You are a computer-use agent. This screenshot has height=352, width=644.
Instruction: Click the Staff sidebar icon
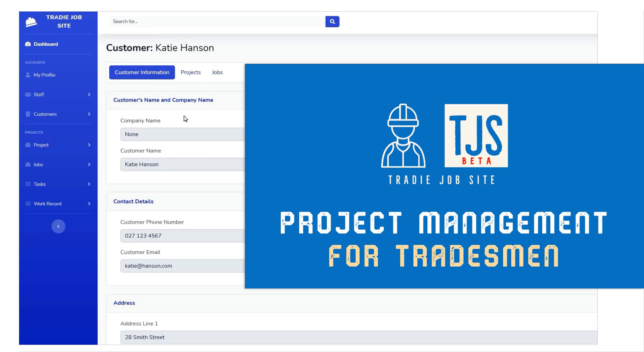[x=28, y=95]
